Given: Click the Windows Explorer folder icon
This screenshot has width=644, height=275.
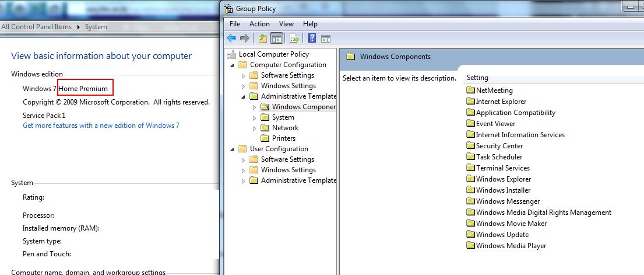Looking at the screenshot, I should (x=471, y=179).
